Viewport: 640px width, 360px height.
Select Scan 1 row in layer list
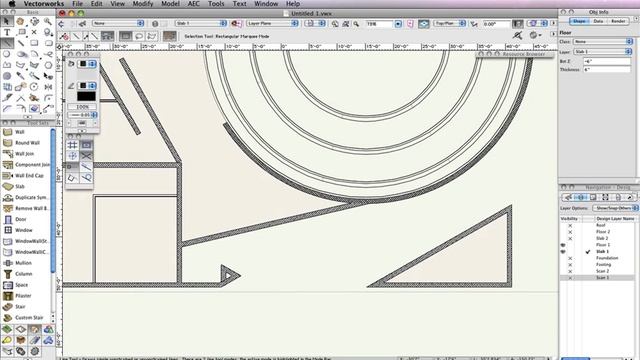click(597, 278)
